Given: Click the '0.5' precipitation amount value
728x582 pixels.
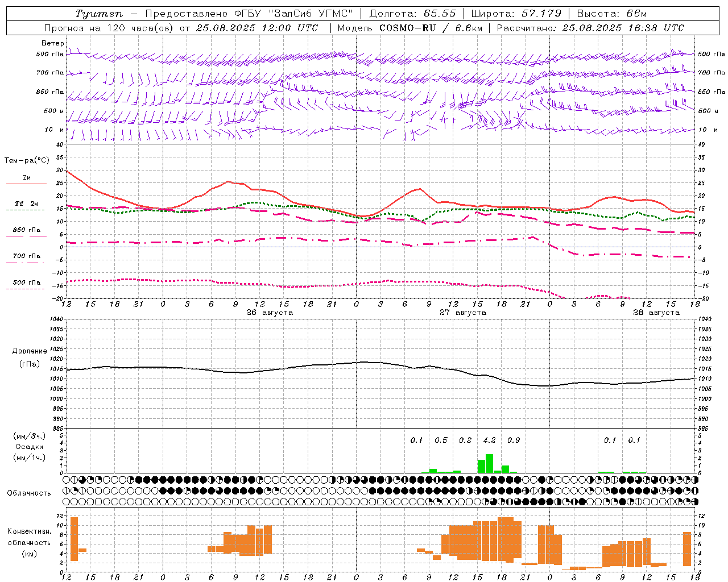Looking at the screenshot, I should click(x=441, y=440).
